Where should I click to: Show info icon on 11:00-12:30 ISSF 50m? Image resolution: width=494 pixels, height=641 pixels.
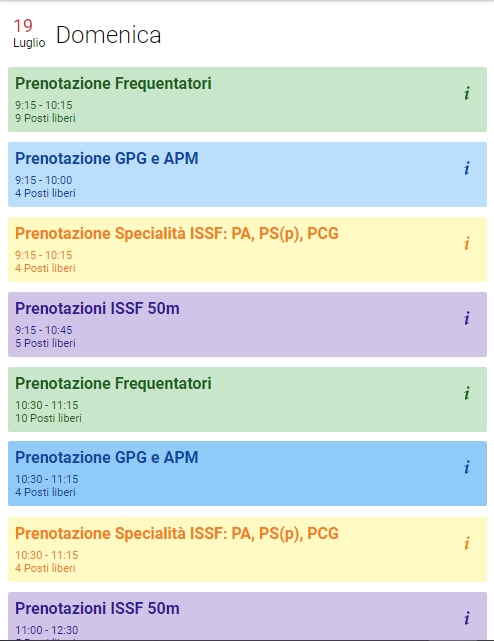coord(467,618)
